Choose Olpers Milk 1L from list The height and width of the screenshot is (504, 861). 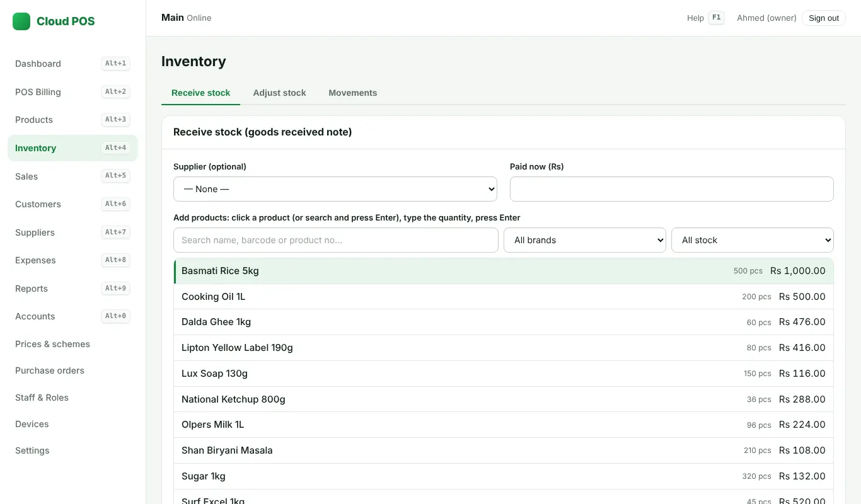click(x=504, y=425)
